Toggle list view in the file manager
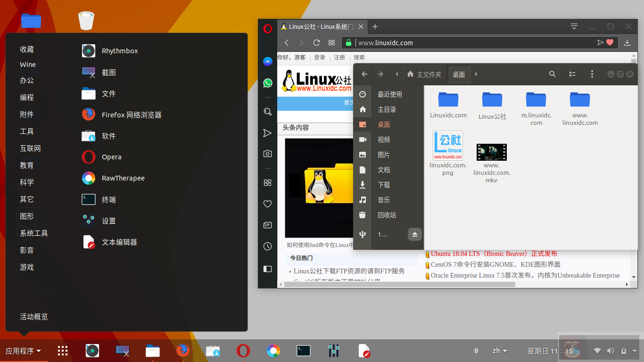Screen dimensions: 644x362 [x=572, y=74]
